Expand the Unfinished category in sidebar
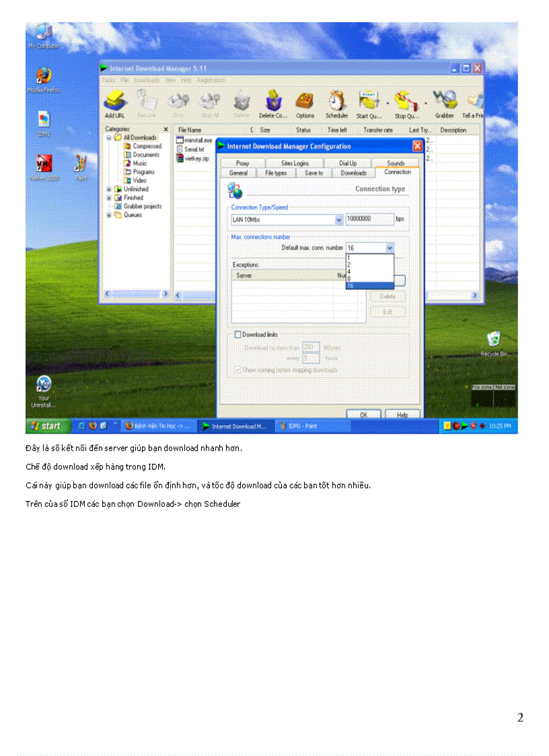Image resolution: width=549 pixels, height=756 pixels. click(x=108, y=189)
